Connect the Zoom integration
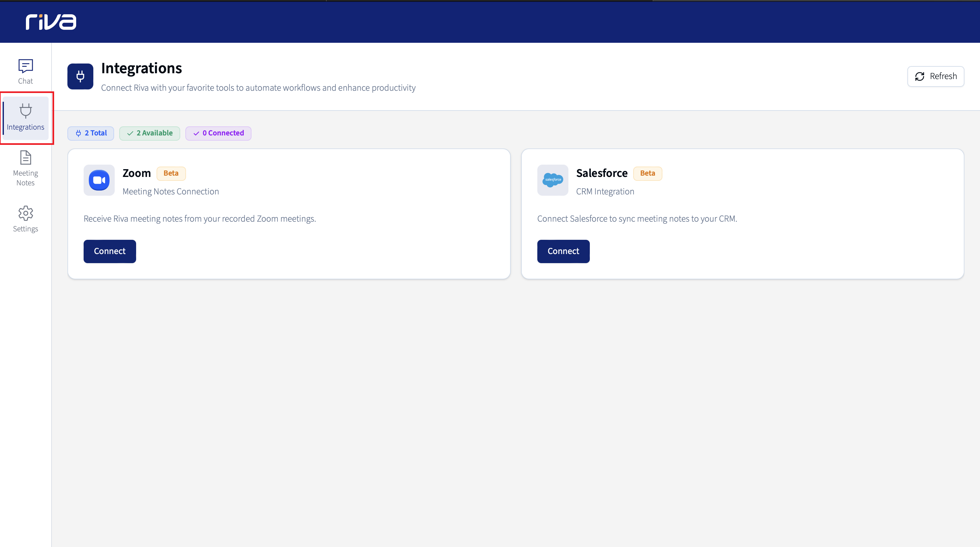 [110, 251]
